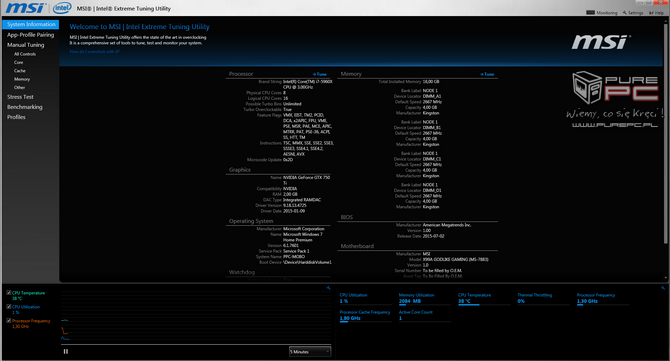Click the Motherboard section heading
Screen dimensions: 670x361
[x=357, y=246]
